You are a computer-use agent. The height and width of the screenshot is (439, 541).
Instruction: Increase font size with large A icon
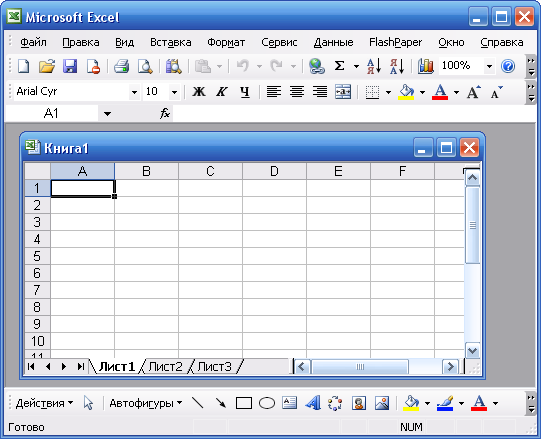coord(473,92)
